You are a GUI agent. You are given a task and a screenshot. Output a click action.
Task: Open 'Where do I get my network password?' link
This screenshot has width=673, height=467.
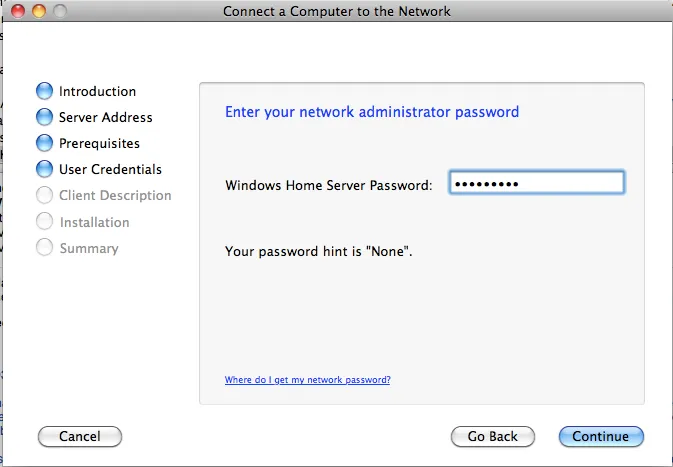coord(307,380)
